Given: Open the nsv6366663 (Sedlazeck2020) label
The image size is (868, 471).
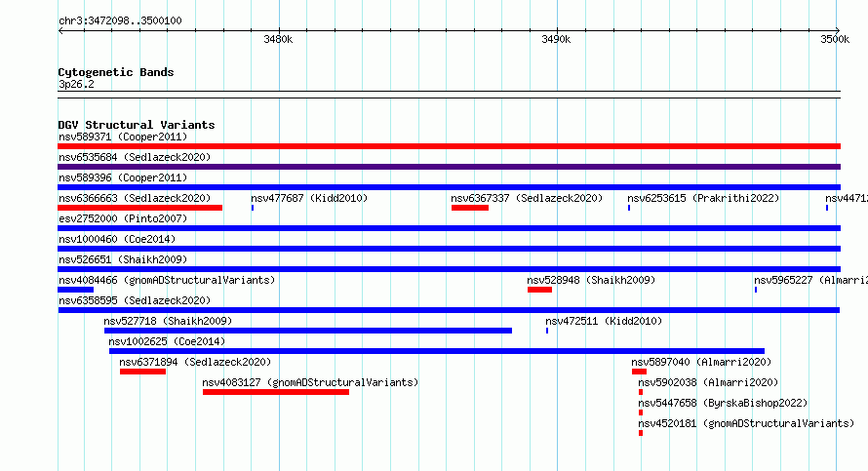Looking at the screenshot, I should (x=135, y=198).
